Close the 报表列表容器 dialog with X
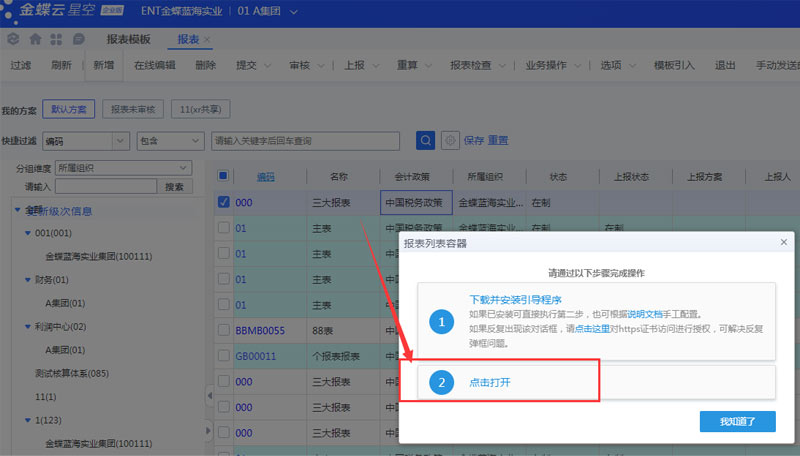 click(x=783, y=243)
